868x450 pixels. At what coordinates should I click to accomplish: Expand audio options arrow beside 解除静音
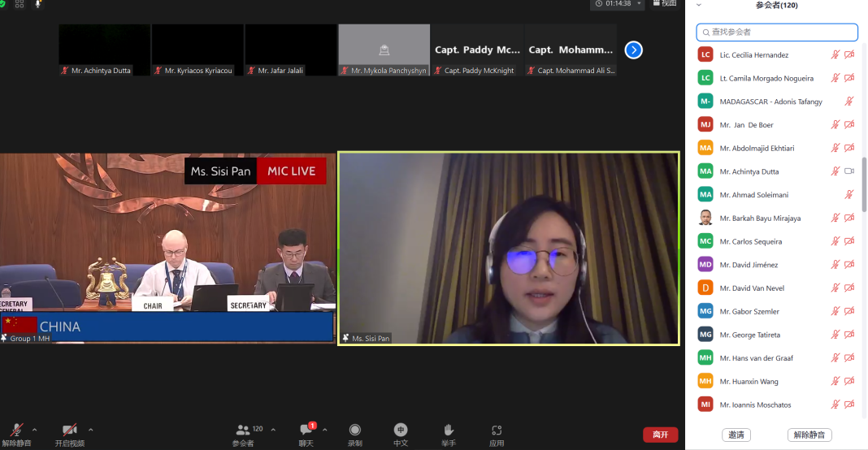(34, 430)
